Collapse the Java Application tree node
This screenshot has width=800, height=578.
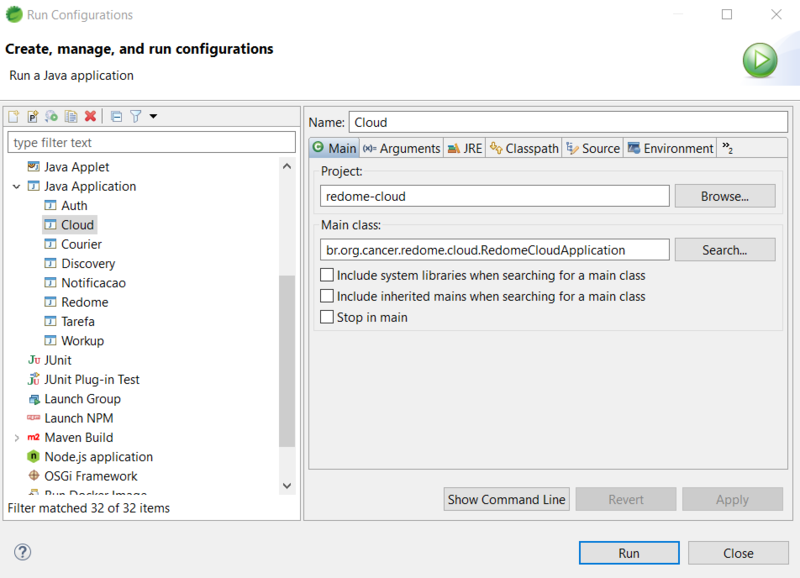coord(17,186)
